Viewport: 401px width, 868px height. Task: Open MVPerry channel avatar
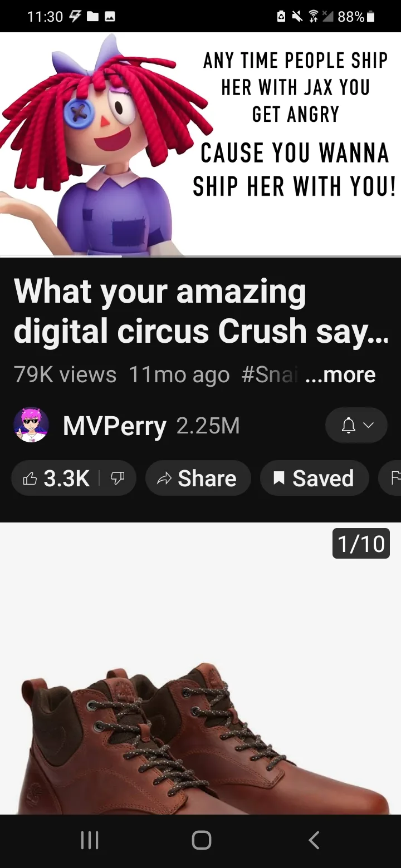(x=31, y=426)
